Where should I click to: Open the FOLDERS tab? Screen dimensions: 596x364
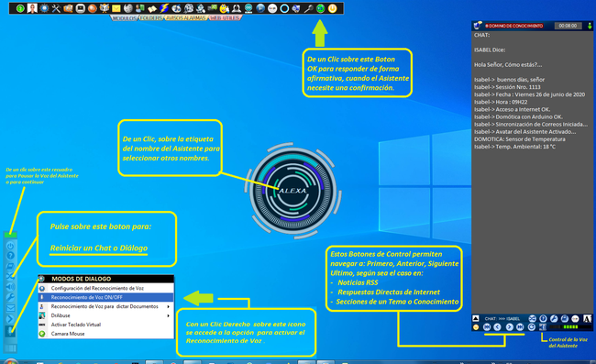click(151, 17)
